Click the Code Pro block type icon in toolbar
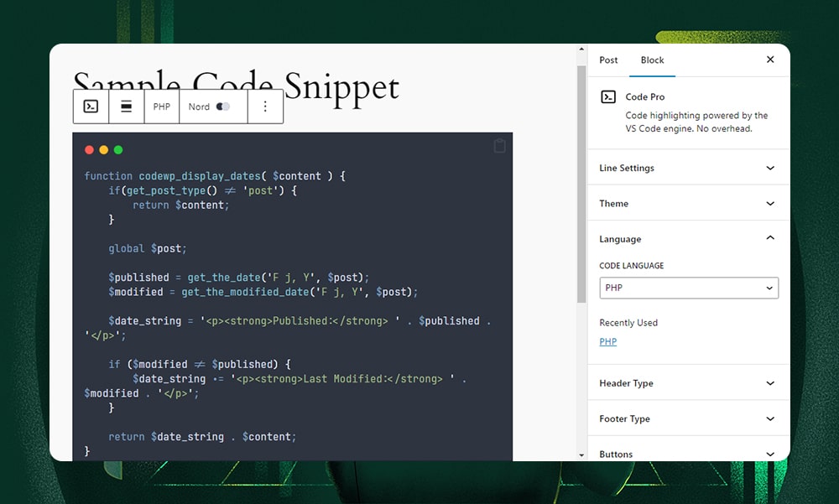 [x=91, y=107]
